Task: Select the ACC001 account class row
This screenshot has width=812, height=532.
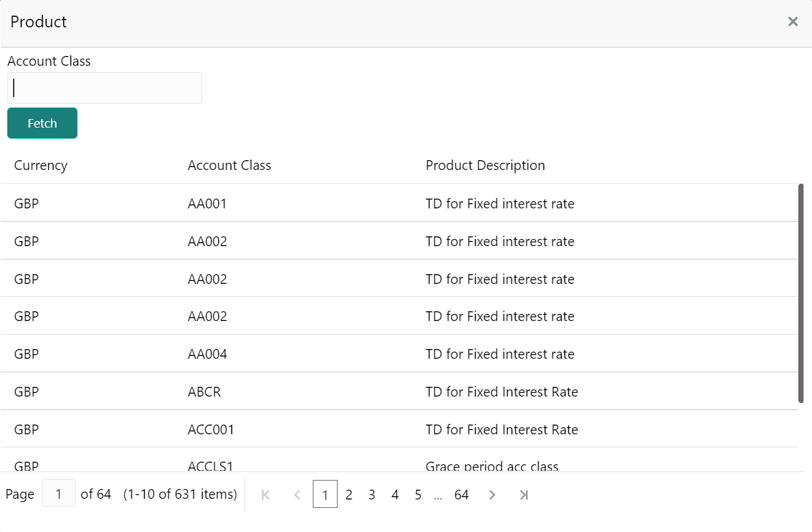Action: coord(210,430)
